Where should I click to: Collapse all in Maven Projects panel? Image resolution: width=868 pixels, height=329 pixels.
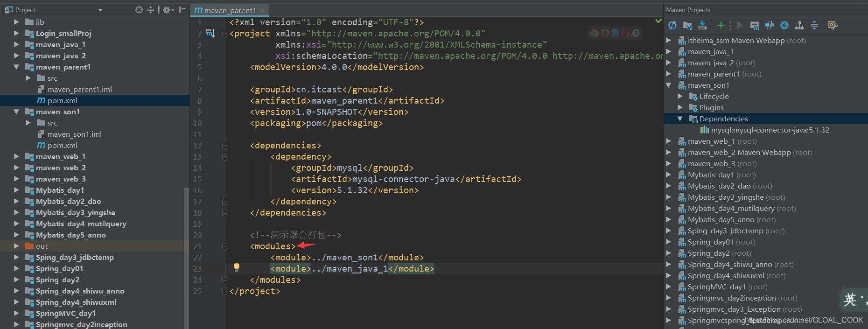(x=814, y=25)
